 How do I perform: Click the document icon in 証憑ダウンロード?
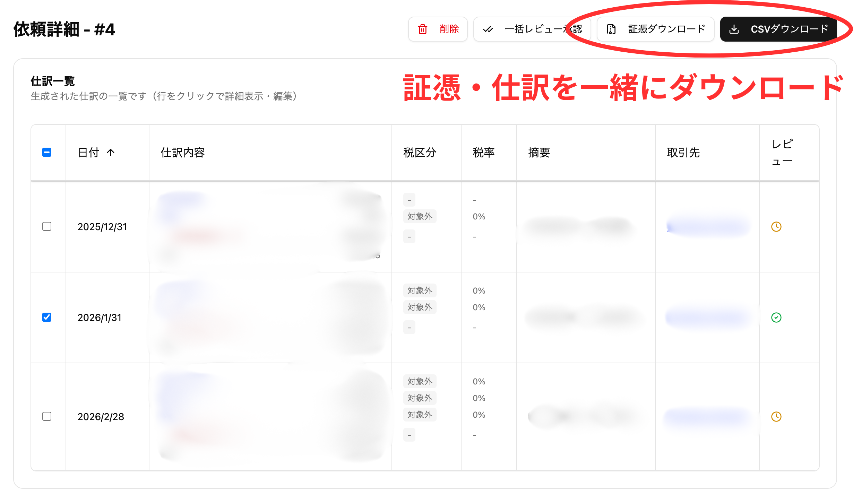click(x=611, y=29)
